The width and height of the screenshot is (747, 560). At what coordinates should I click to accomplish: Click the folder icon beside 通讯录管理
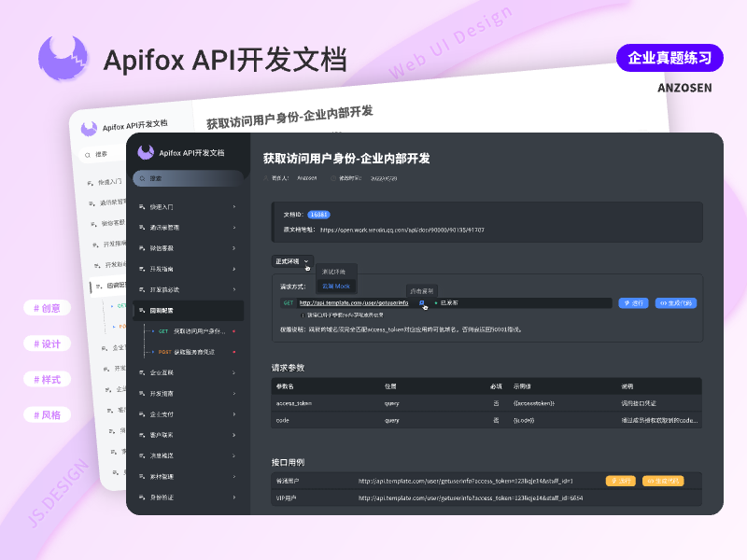click(x=142, y=228)
